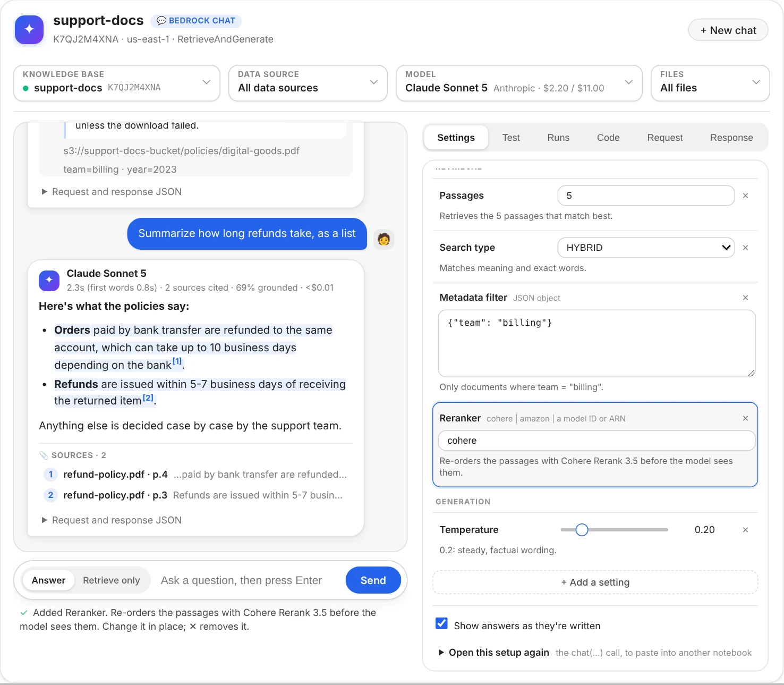The height and width of the screenshot is (685, 784).
Task: Open the Model dropdown
Action: [519, 83]
